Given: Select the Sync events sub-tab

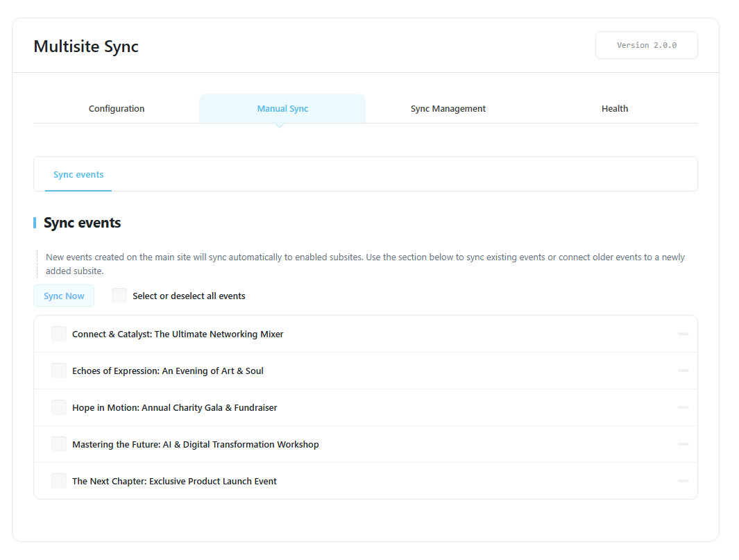Looking at the screenshot, I should point(78,174).
